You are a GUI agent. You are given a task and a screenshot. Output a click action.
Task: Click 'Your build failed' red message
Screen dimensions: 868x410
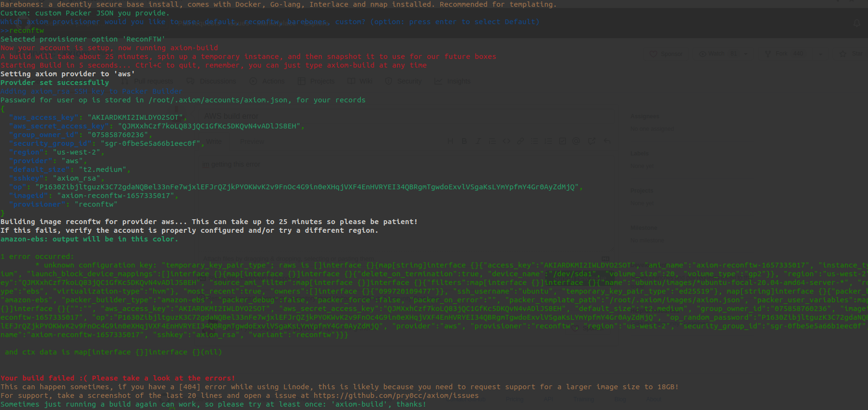(118, 378)
